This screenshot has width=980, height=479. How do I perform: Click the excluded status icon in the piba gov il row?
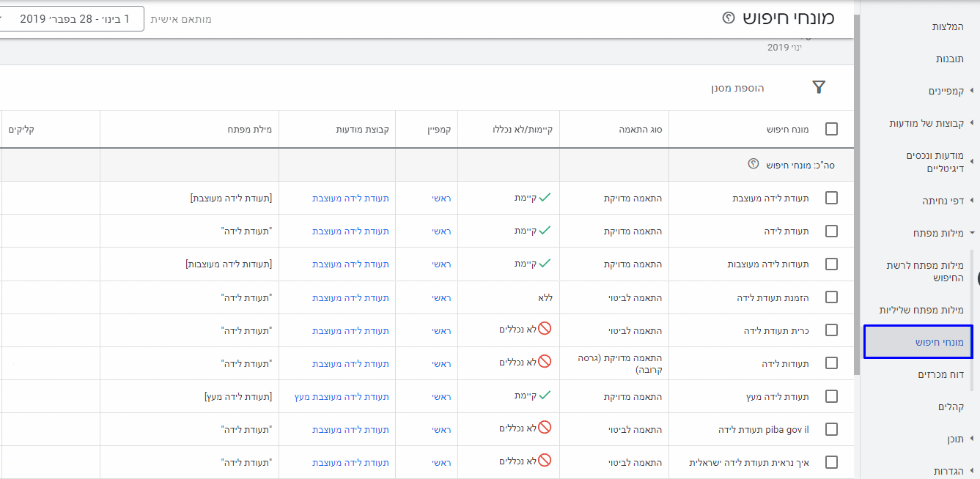(x=544, y=428)
